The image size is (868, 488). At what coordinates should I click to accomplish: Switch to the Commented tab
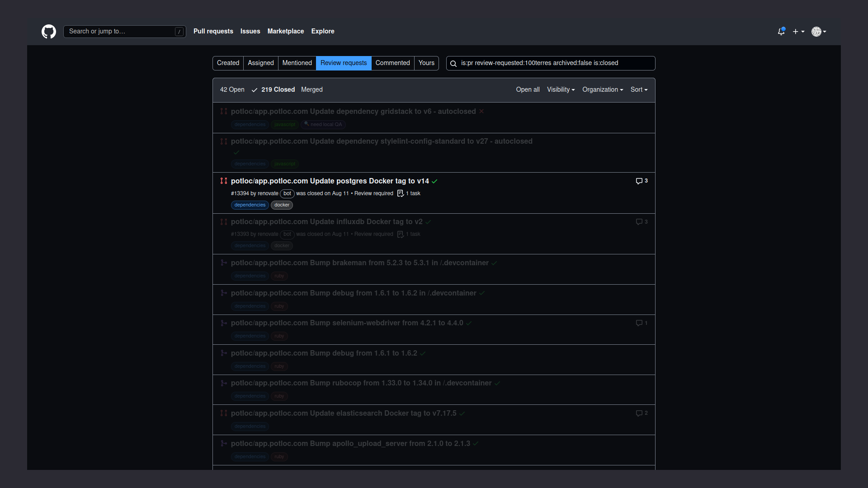pyautogui.click(x=392, y=63)
